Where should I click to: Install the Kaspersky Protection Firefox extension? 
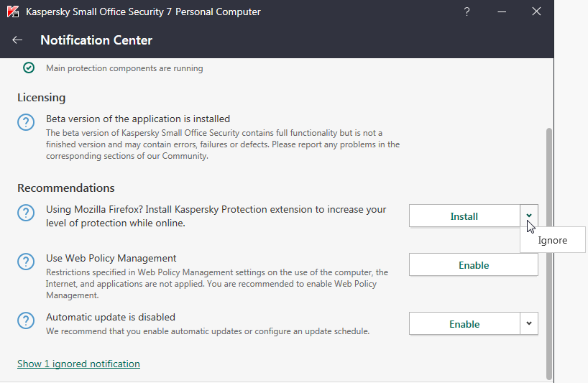(464, 216)
